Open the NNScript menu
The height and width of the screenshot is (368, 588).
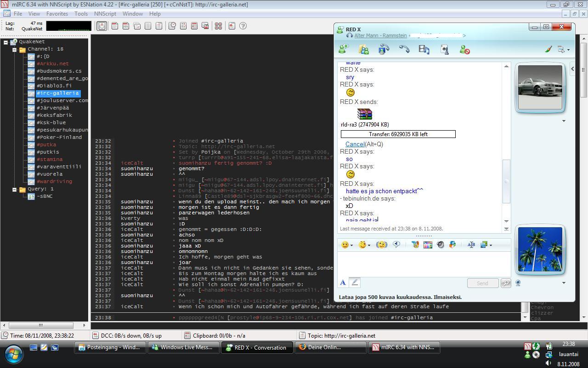point(105,14)
